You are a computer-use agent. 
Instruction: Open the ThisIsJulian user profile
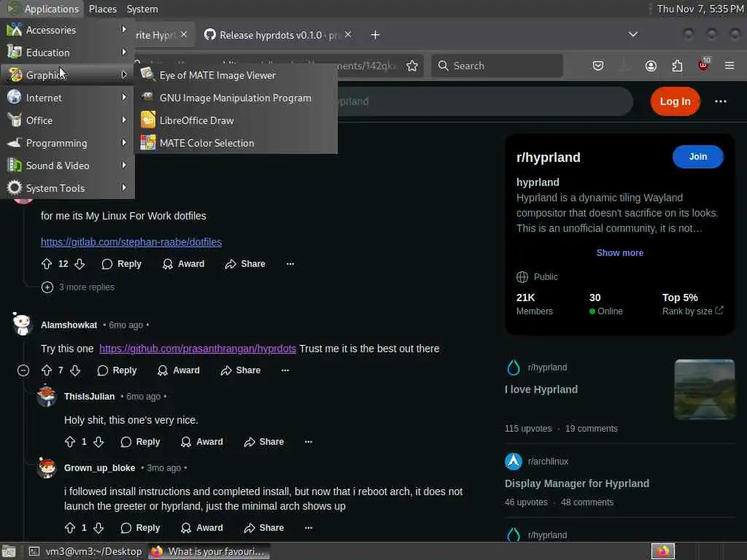(90, 397)
